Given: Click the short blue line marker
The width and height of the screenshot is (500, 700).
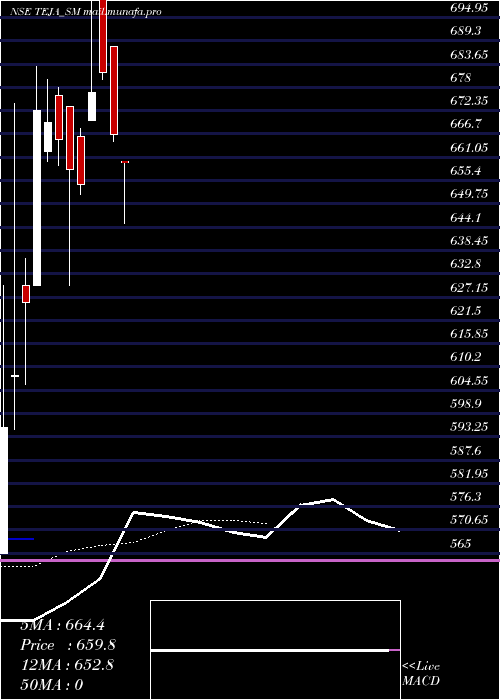Looking at the screenshot, I should (x=21, y=539).
